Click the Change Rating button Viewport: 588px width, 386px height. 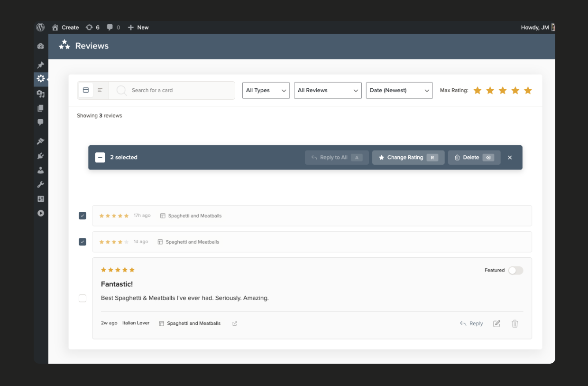click(408, 157)
